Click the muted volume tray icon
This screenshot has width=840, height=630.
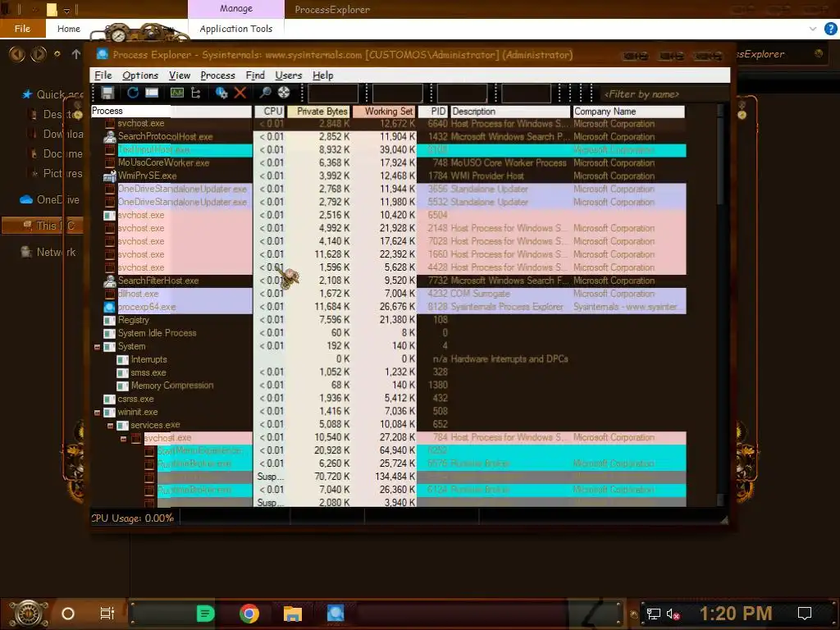(x=673, y=614)
